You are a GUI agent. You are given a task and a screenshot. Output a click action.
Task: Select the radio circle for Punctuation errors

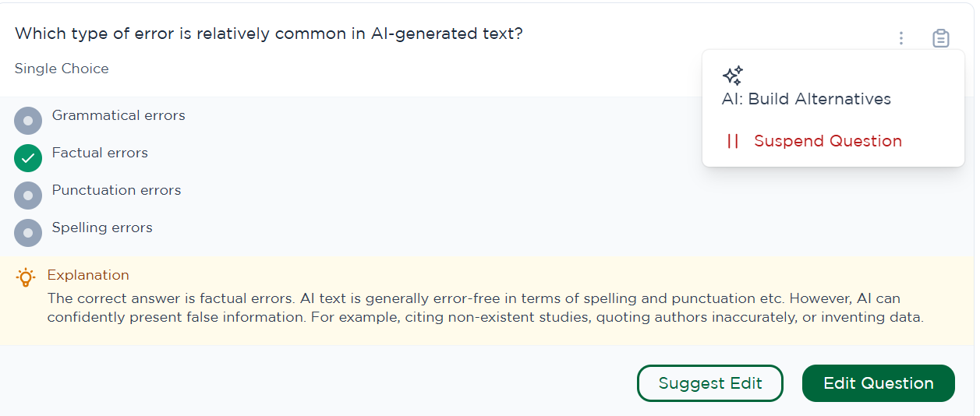coord(28,196)
